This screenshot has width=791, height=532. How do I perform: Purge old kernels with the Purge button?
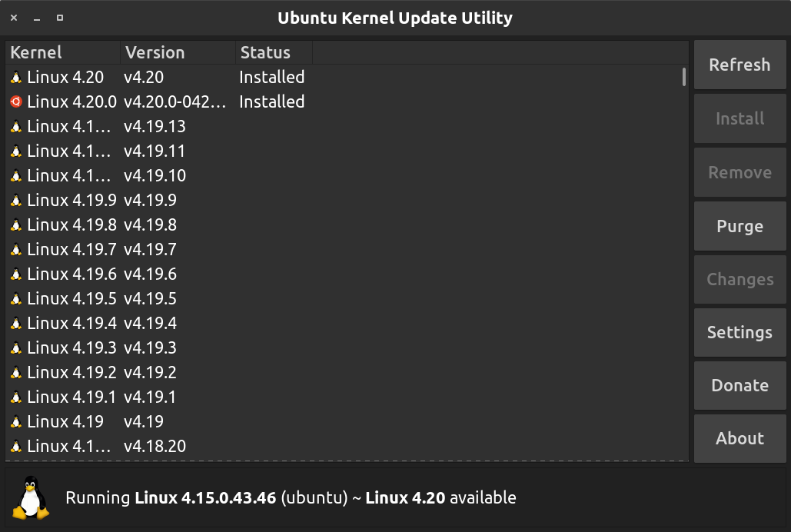(739, 225)
